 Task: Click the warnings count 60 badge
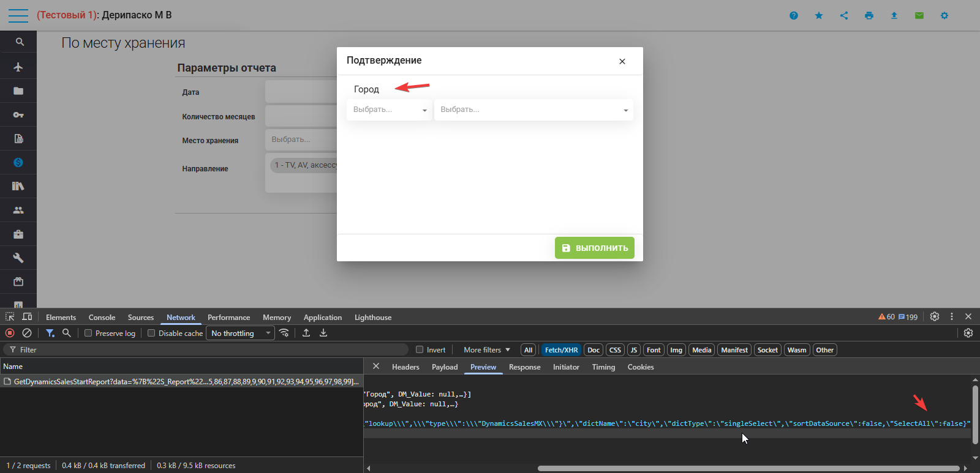(887, 317)
